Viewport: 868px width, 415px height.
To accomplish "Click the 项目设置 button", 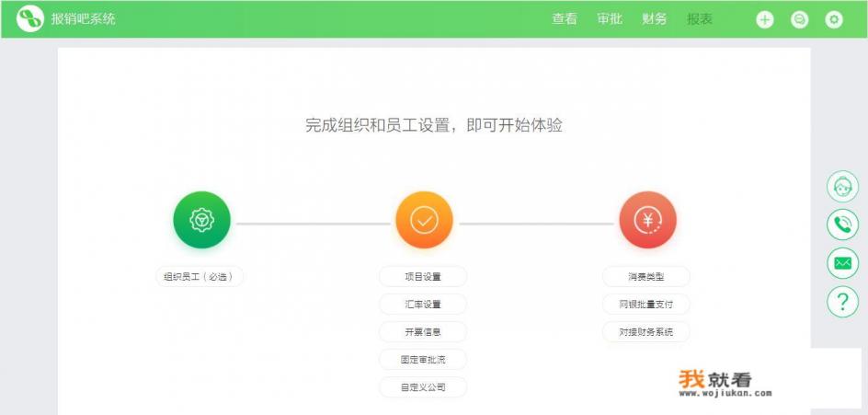I will click(x=423, y=276).
